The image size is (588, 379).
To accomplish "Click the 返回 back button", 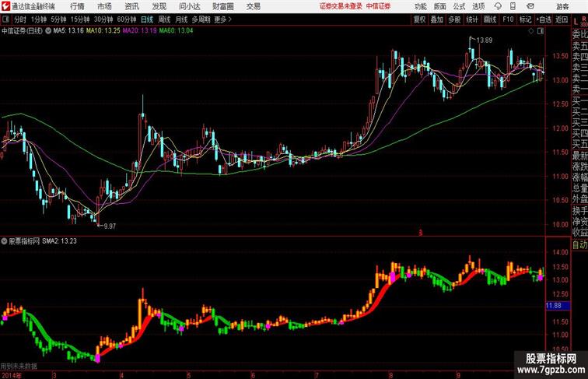I will (562, 19).
